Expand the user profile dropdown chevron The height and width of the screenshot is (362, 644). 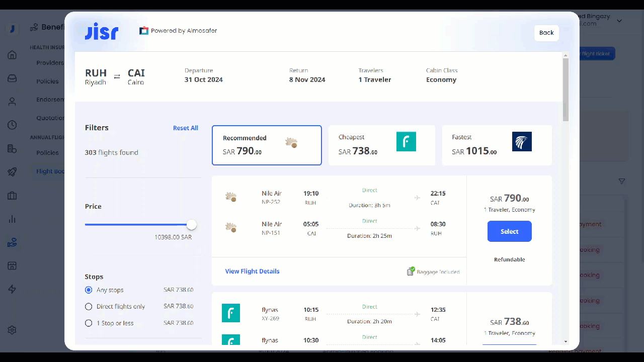(x=619, y=21)
